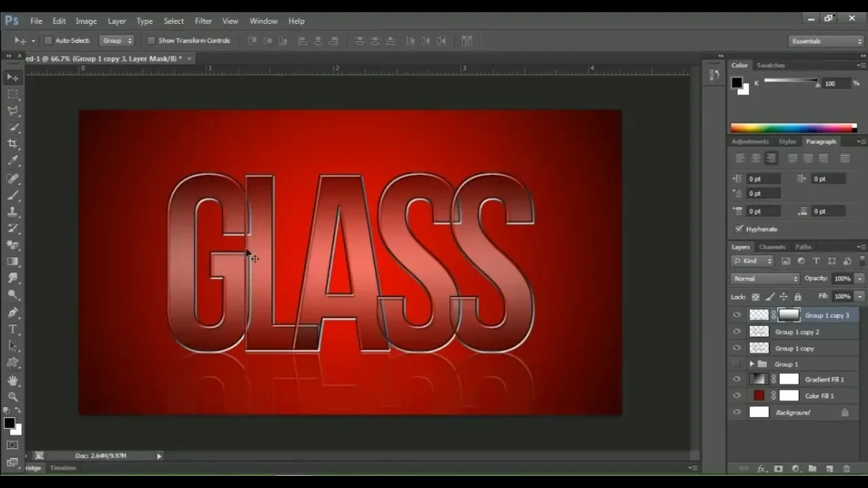This screenshot has height=488, width=868.
Task: Select the Move tool
Action: (13, 77)
